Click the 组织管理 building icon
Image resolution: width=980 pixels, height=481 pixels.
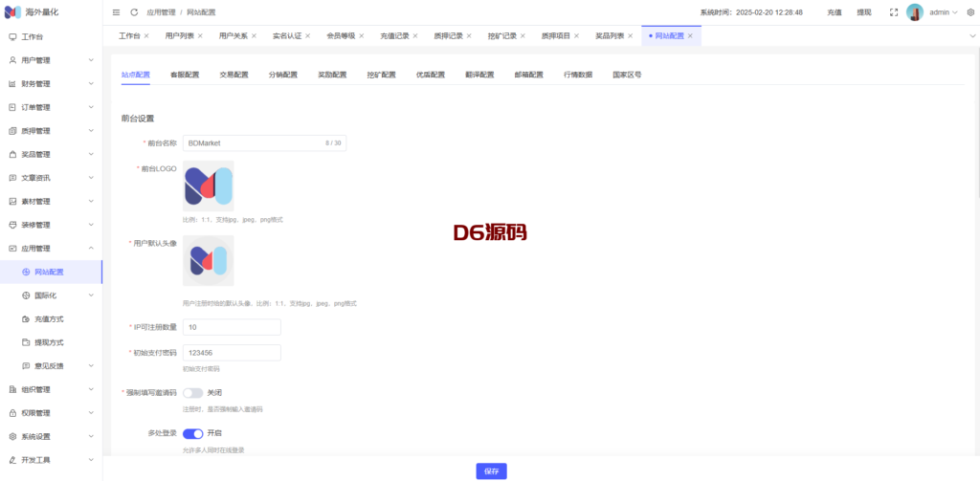pyautogui.click(x=12, y=390)
